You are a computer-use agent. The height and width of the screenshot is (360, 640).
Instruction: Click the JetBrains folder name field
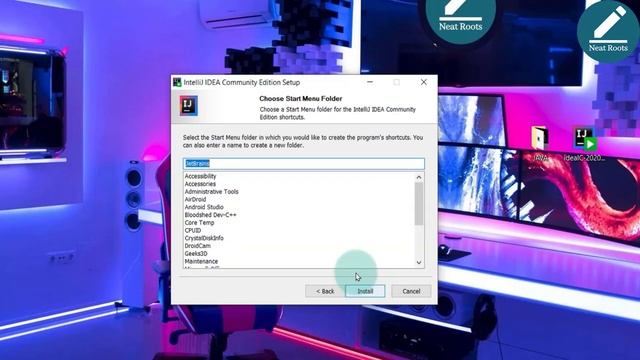coord(304,164)
